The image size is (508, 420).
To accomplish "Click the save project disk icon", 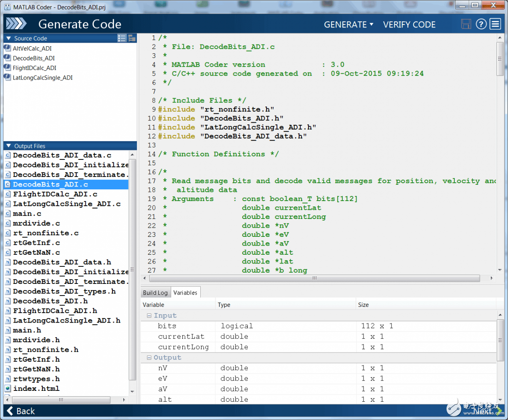I will tap(466, 24).
